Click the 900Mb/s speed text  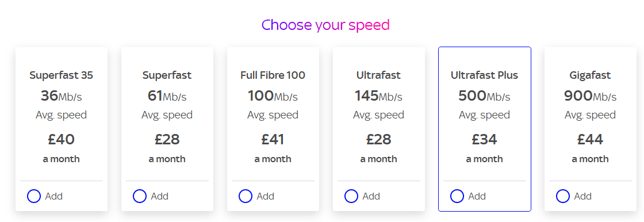point(590,96)
